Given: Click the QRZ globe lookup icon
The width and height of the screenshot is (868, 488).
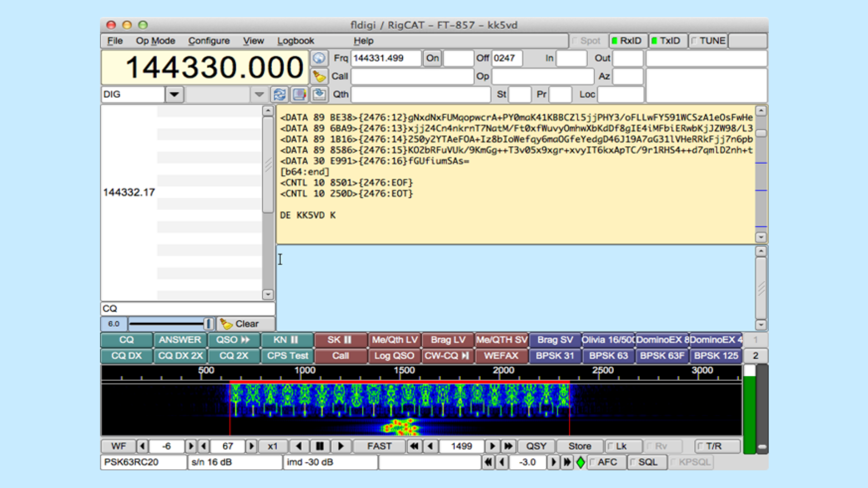Looking at the screenshot, I should coord(319,58).
